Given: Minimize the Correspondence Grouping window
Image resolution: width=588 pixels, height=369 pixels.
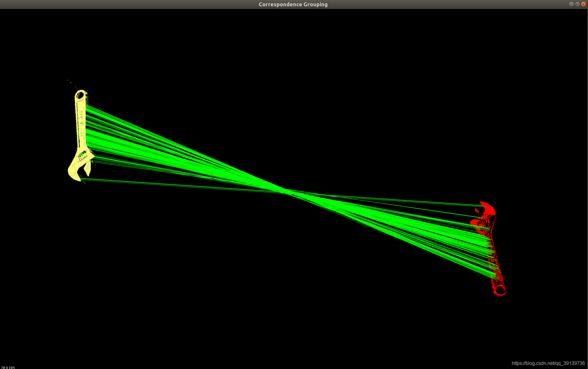Looking at the screenshot, I should pos(571,4).
